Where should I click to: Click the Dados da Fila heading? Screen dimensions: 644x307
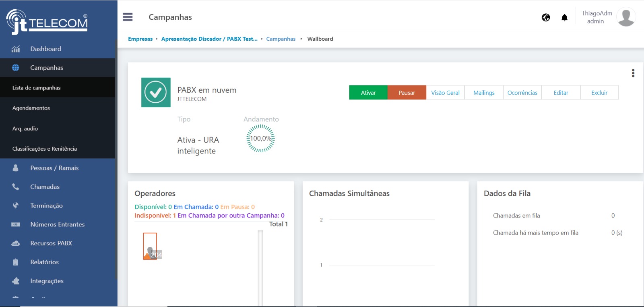tap(507, 193)
